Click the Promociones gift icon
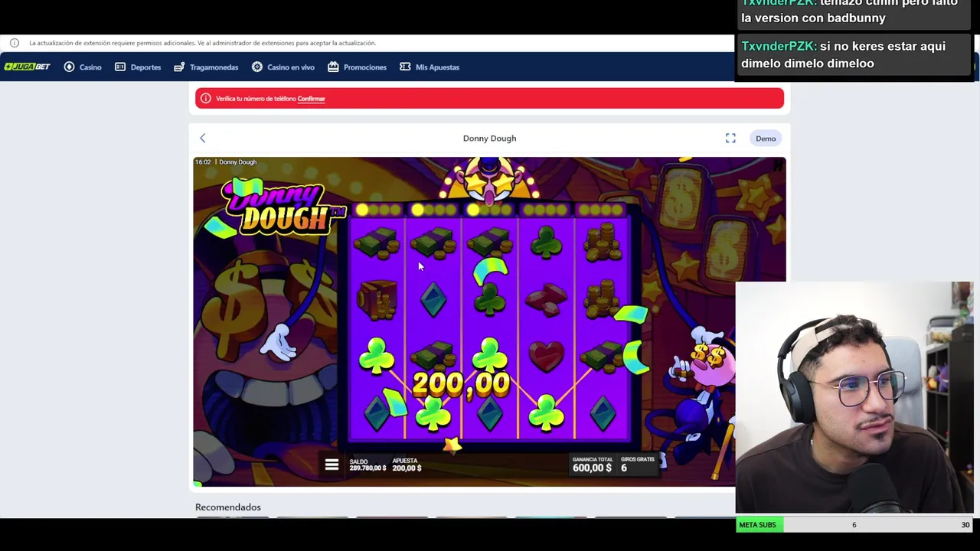Viewport: 980px width, 551px height. [x=333, y=67]
